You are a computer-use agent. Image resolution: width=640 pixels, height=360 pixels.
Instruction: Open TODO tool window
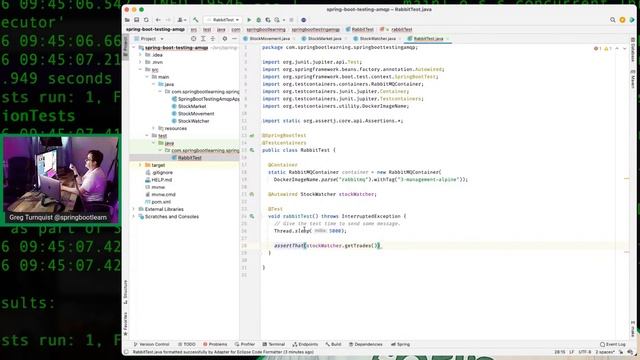click(187, 344)
